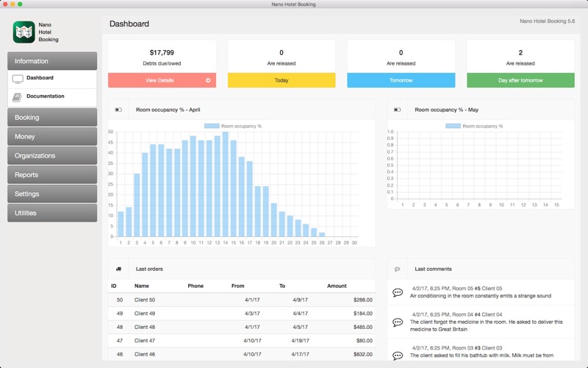Open the Utilities sidebar section

pyautogui.click(x=52, y=213)
